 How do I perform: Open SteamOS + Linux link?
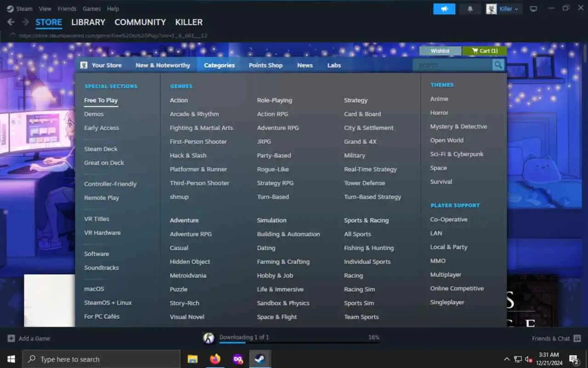tap(107, 303)
